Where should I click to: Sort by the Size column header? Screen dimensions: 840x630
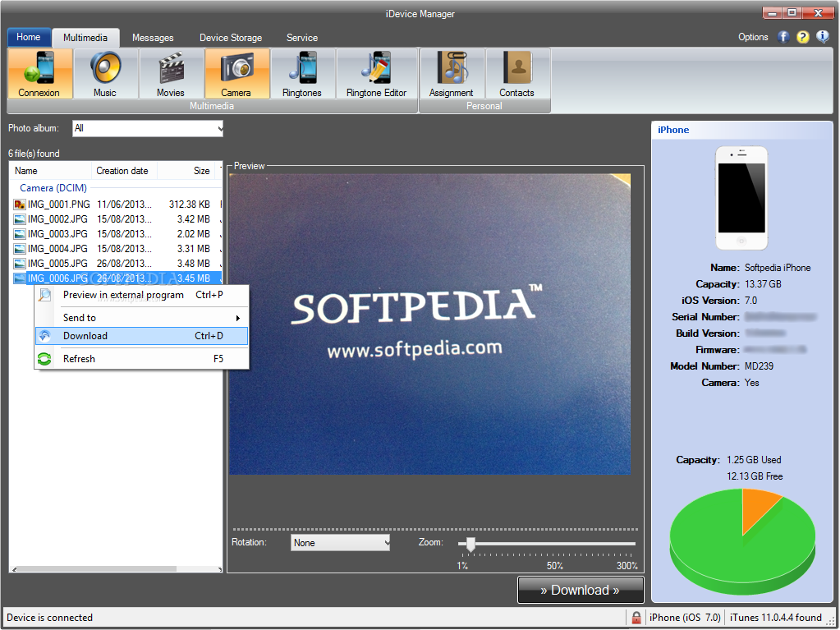click(186, 171)
